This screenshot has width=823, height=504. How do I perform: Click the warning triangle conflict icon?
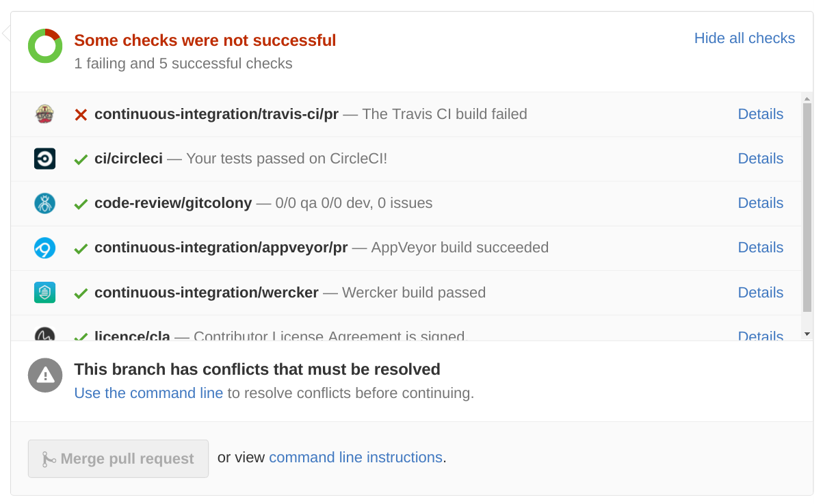[x=44, y=375]
